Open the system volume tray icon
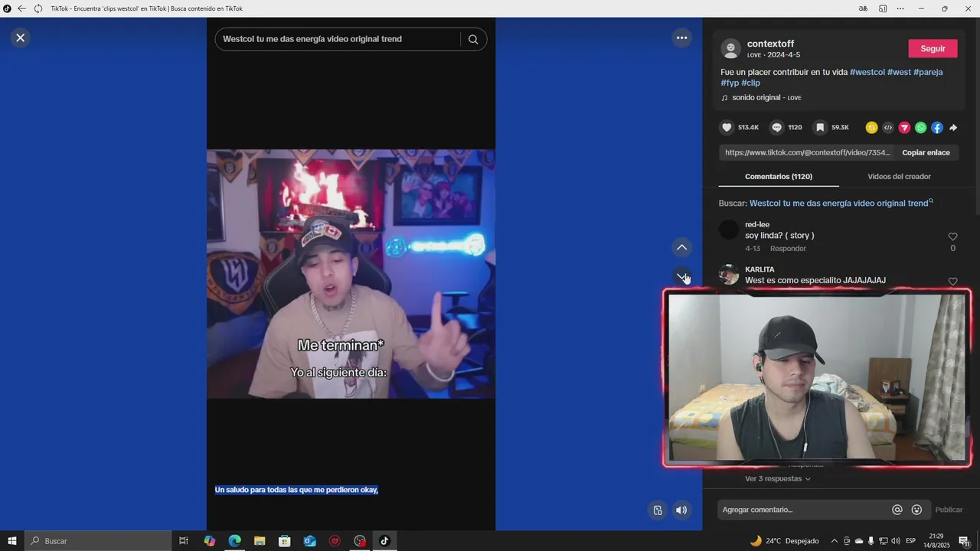 click(x=896, y=541)
